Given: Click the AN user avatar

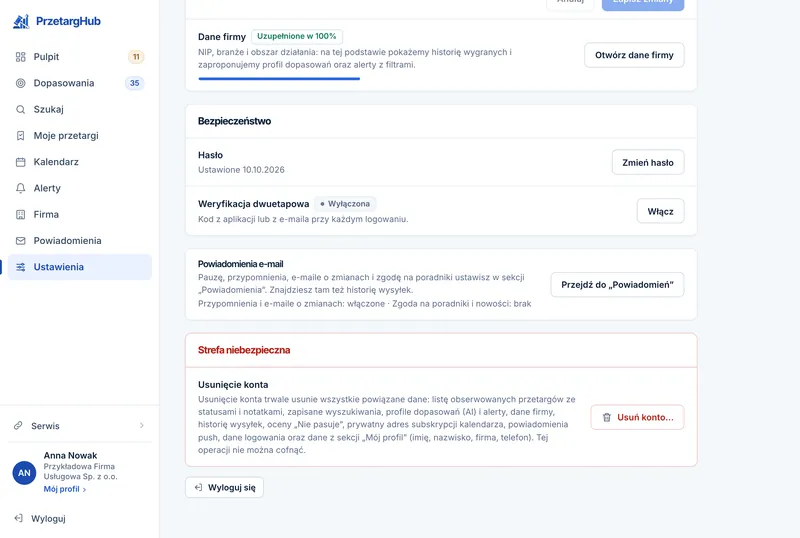Looking at the screenshot, I should click(24, 473).
